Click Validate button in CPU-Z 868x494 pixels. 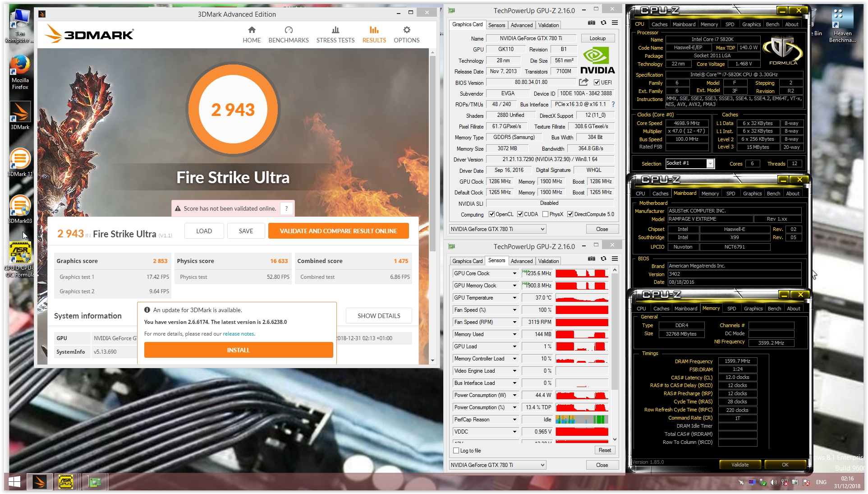coord(739,465)
